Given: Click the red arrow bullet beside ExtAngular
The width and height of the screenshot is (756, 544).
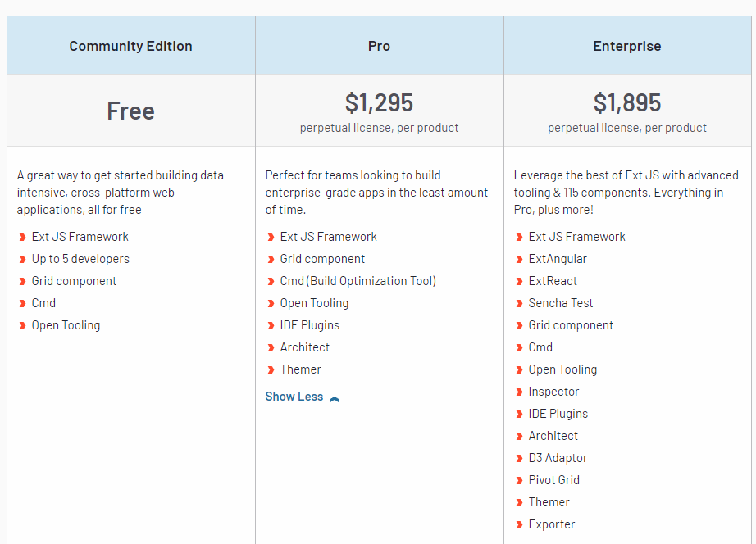Looking at the screenshot, I should (519, 260).
